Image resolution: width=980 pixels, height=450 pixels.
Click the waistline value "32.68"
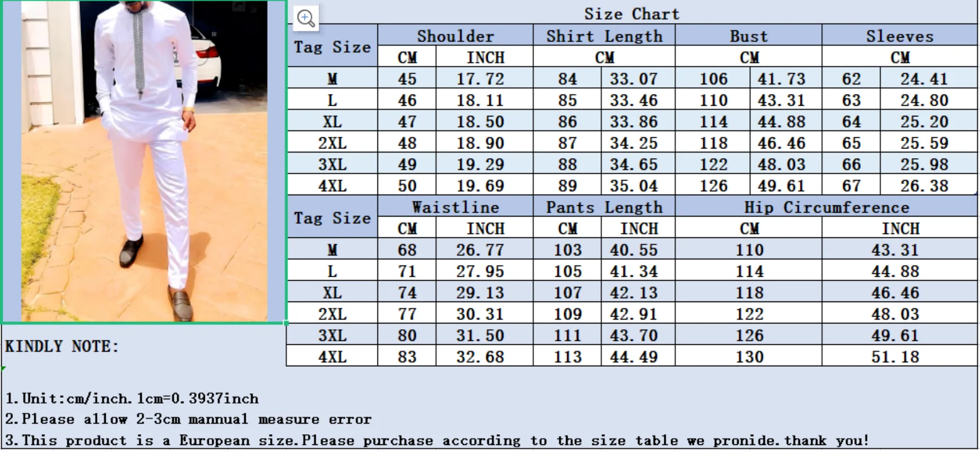(x=480, y=357)
